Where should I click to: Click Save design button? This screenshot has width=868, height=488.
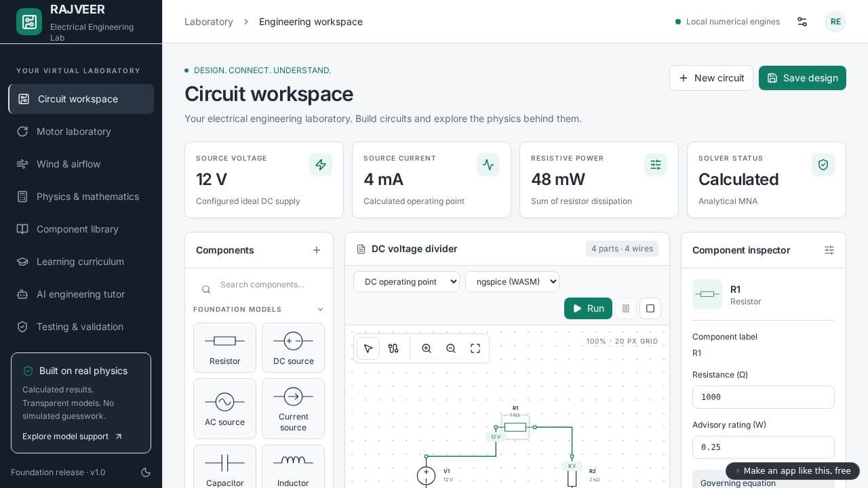[802, 78]
